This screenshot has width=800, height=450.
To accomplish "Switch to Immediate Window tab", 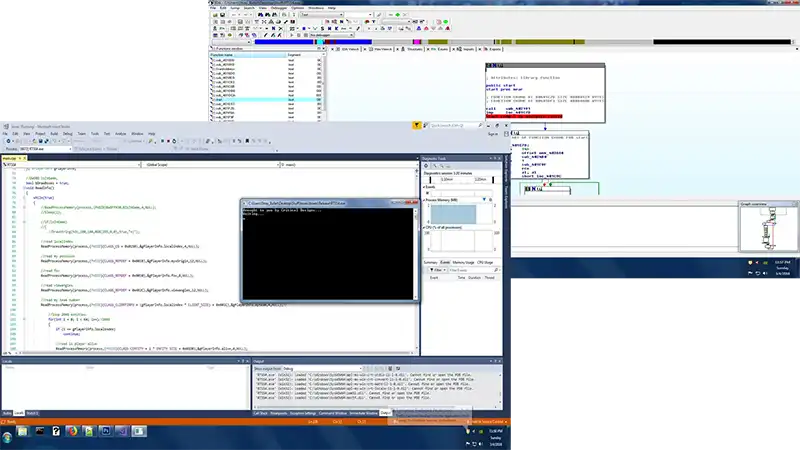I will coord(364,413).
